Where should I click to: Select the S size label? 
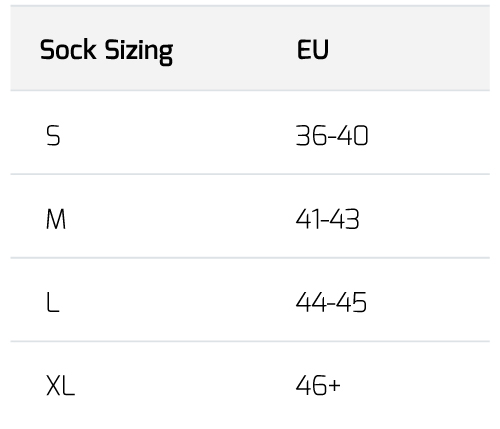tap(53, 135)
